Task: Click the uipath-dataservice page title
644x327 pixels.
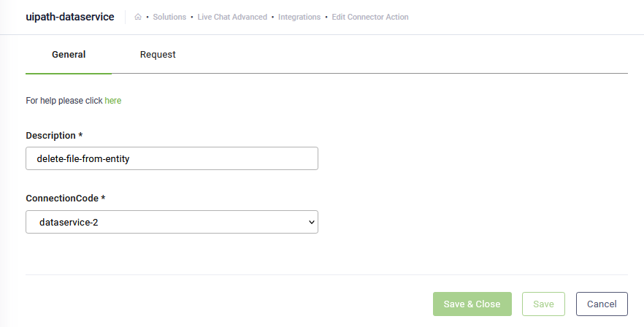Action: [x=70, y=17]
